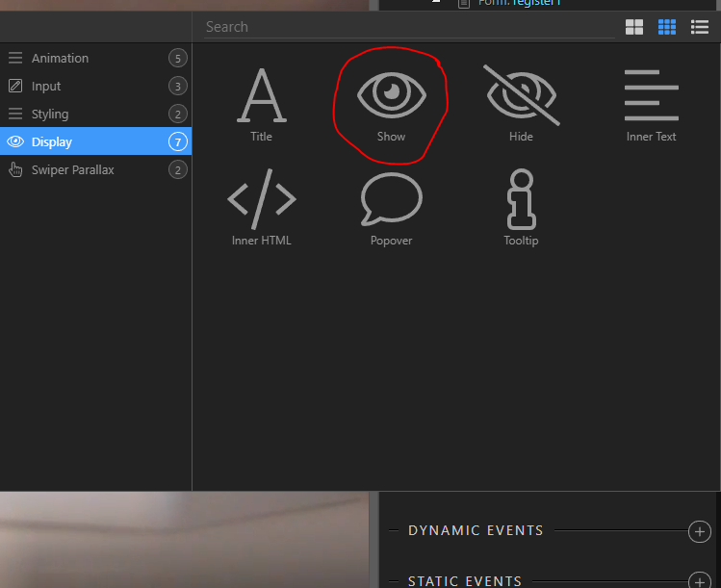
Task: Open the Swiper Parallax category
Action: coord(95,169)
